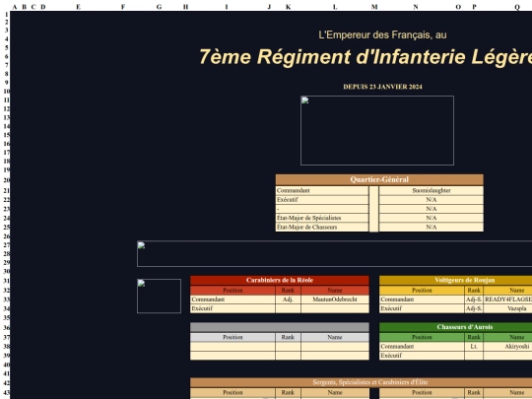Click Exécutif label in Chasseurs d'Aurois table
The height and width of the screenshot is (399, 532).
422,356
